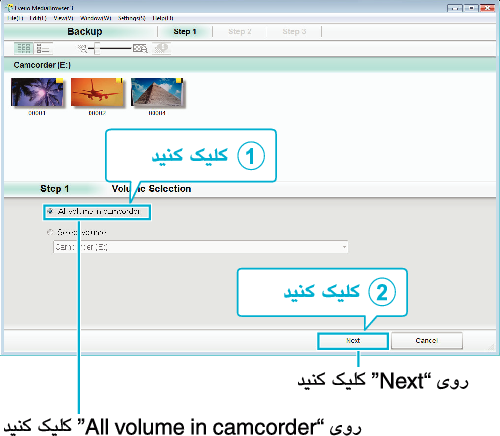Screen dimensions: 500x436
Task: Click the Everio MediaBrowser app icon
Action: [x=9, y=7]
